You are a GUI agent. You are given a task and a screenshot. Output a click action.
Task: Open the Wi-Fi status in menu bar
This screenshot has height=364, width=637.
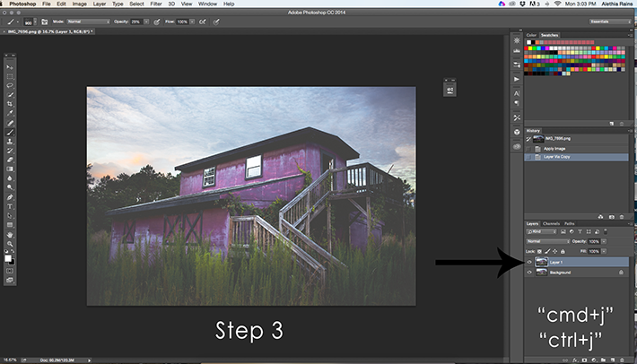point(557,4)
